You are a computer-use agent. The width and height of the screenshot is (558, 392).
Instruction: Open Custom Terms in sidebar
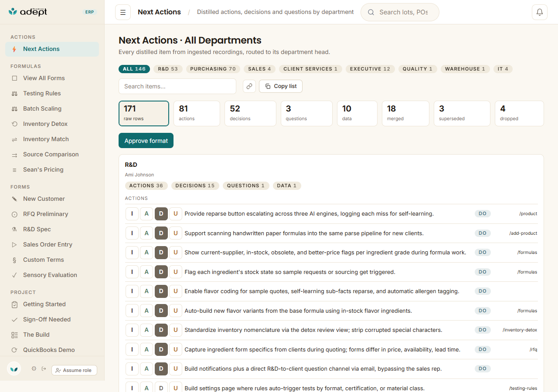(x=52, y=260)
